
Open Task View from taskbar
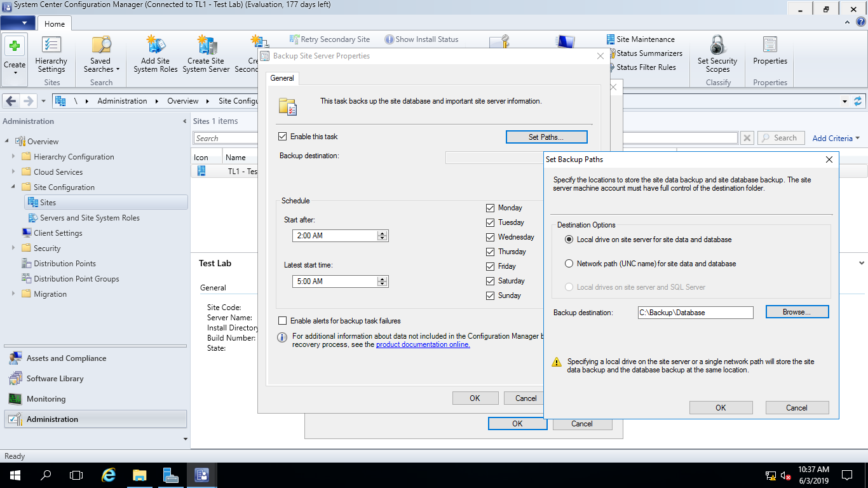coord(76,475)
